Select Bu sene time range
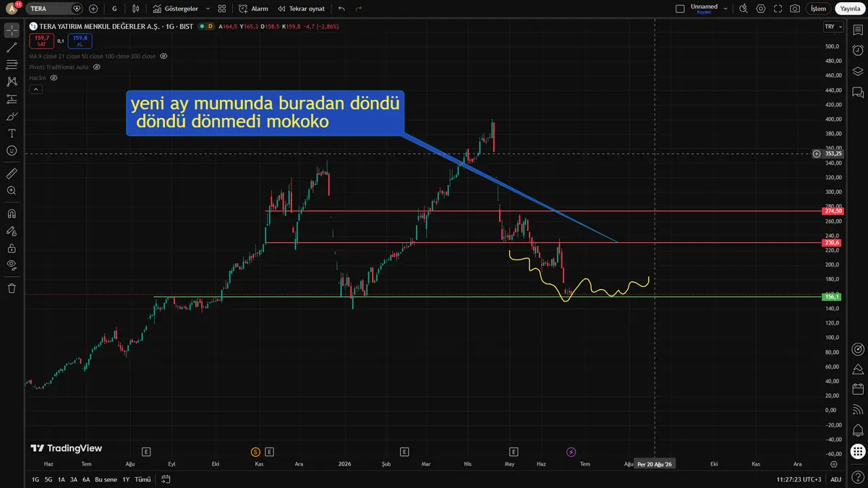This screenshot has height=488, width=868. tap(106, 479)
